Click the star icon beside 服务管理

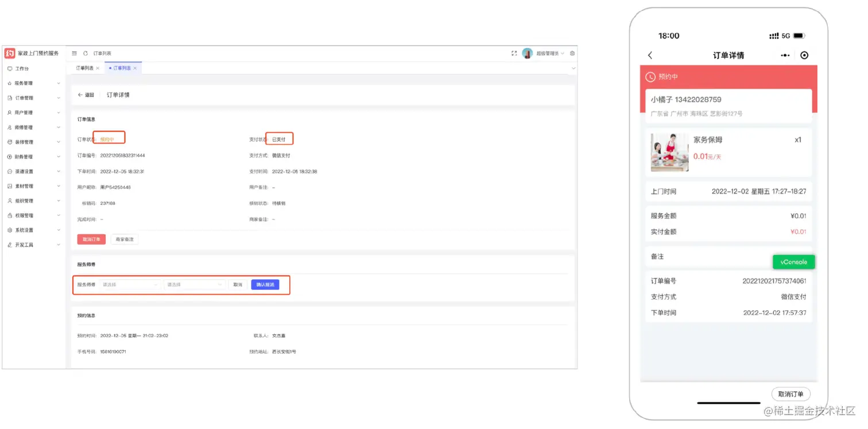click(10, 83)
